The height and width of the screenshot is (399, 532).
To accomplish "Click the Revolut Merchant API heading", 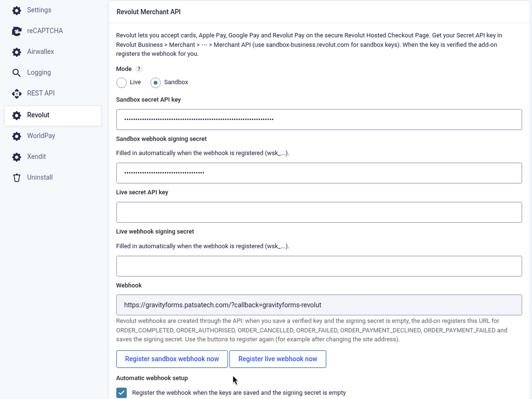I will [x=149, y=12].
